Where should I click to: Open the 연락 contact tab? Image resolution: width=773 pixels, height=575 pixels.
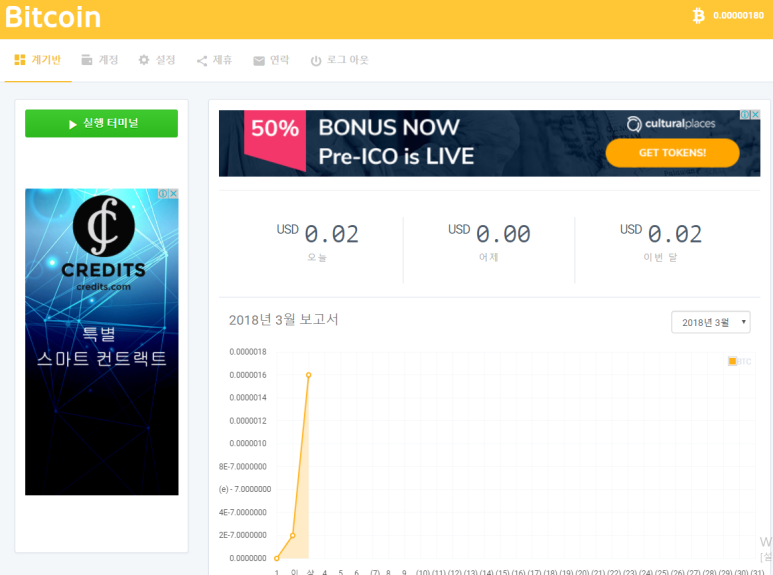coord(271,60)
